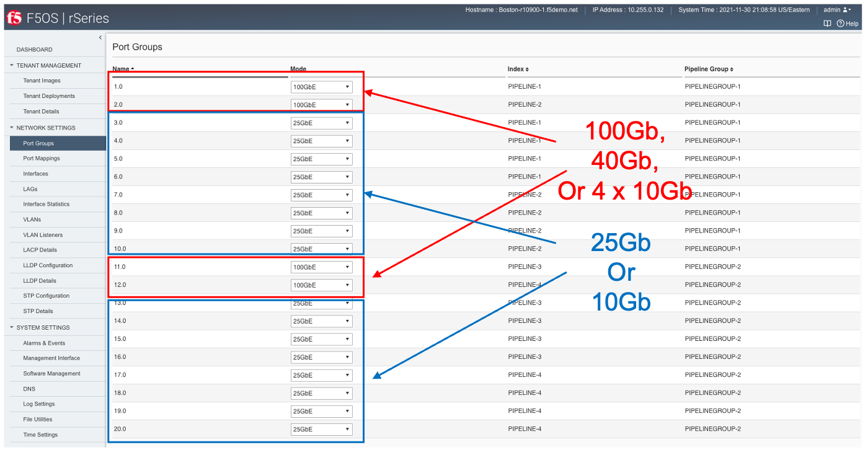Viewport: 868px width, 455px height.
Task: Open the Mode dropdown for port group 15.0
Action: 321,339
